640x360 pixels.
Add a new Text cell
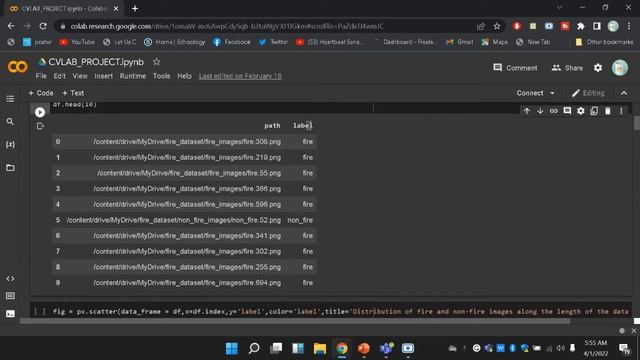point(73,93)
